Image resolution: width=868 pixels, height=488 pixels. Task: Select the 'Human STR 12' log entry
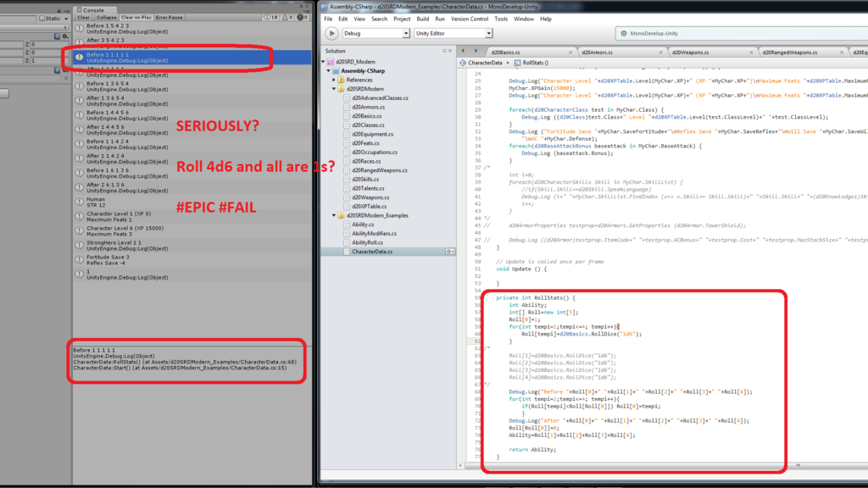tap(192, 202)
